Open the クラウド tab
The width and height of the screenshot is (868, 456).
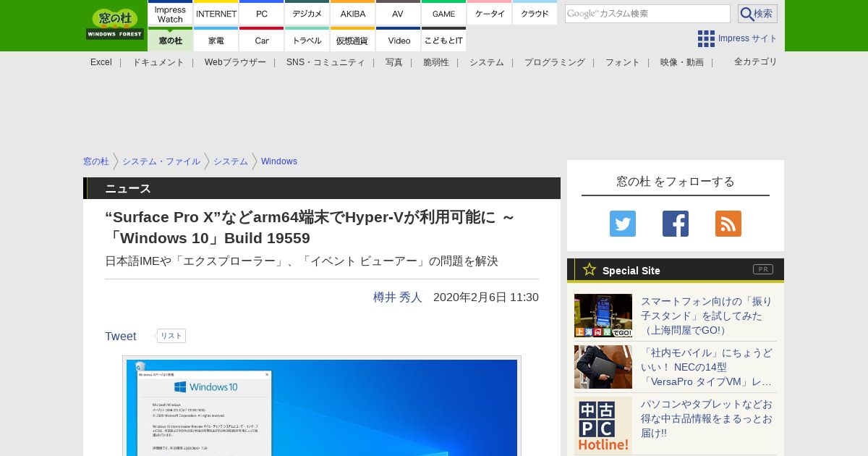point(535,13)
